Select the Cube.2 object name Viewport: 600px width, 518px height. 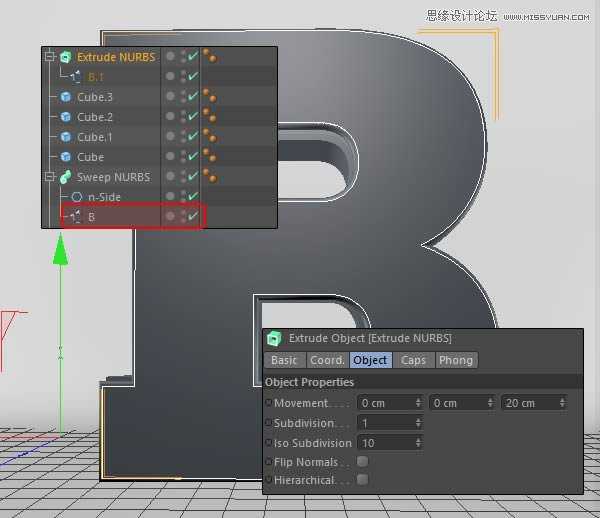pos(95,117)
